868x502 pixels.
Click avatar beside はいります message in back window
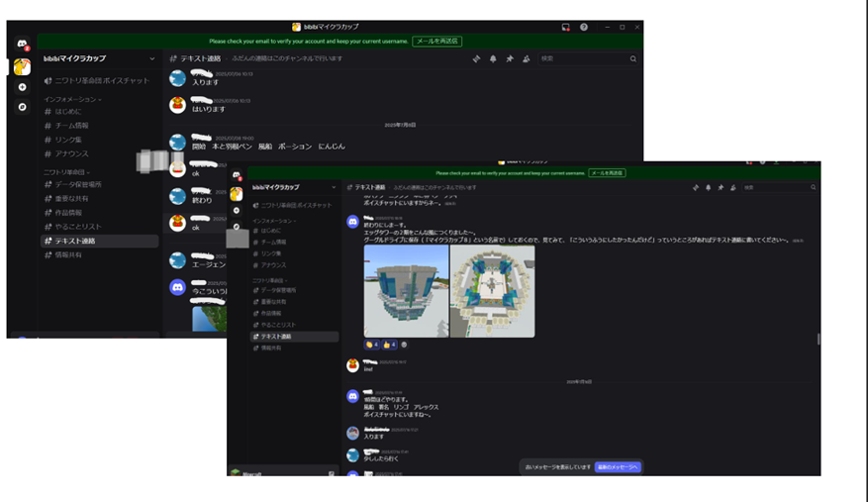click(177, 105)
